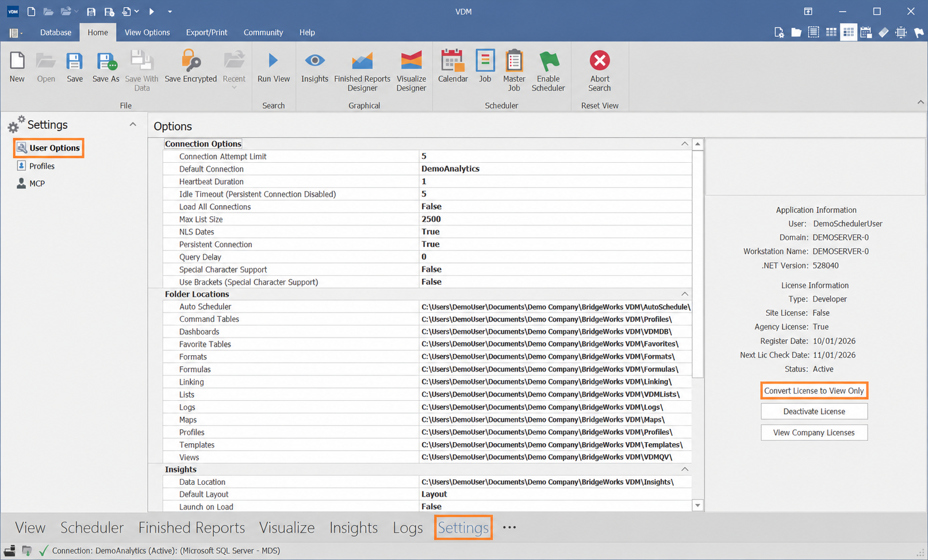Collapse the Folder Locations section
The height and width of the screenshot is (560, 928).
pyautogui.click(x=684, y=294)
